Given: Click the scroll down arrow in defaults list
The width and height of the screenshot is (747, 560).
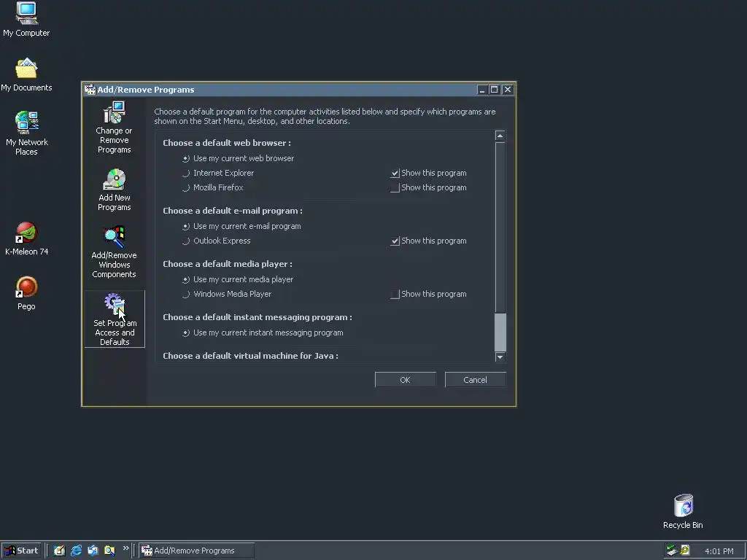Looking at the screenshot, I should (x=500, y=357).
